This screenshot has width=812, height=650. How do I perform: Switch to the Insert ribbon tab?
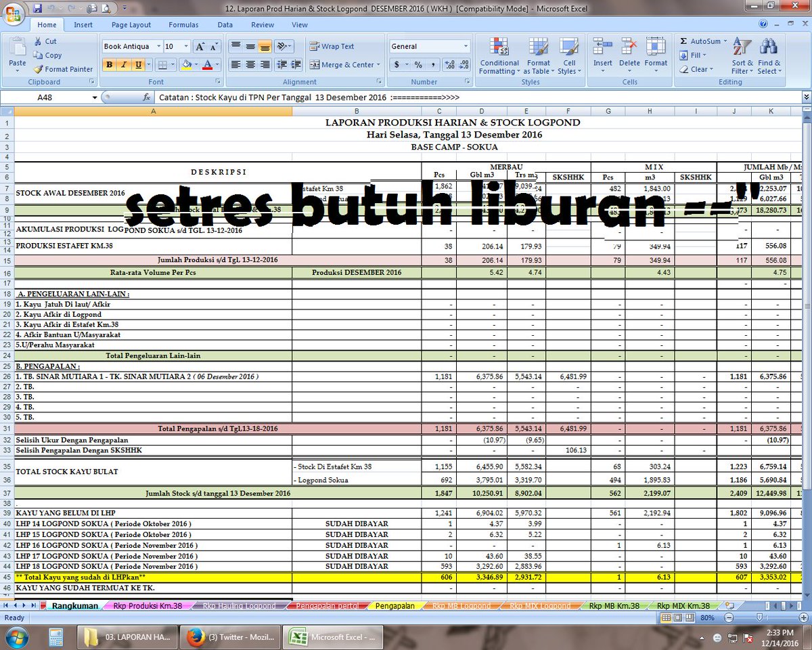tap(83, 25)
